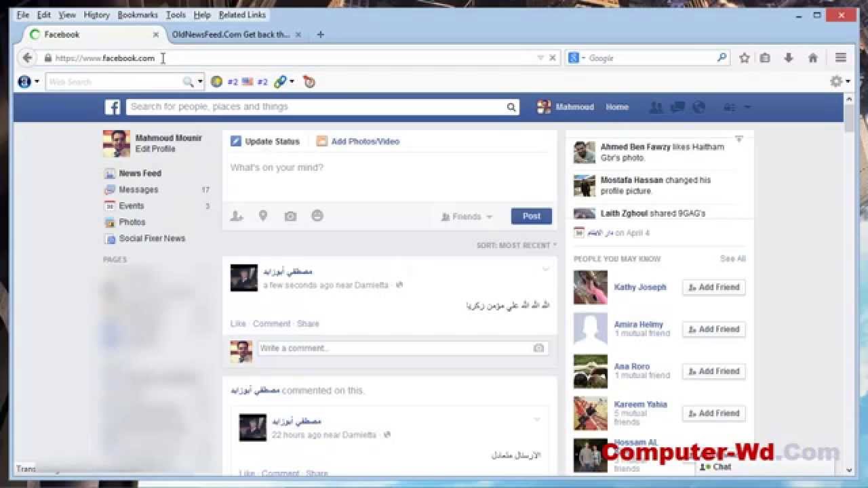
Task: Click the Facebook search people field
Action: pos(316,107)
